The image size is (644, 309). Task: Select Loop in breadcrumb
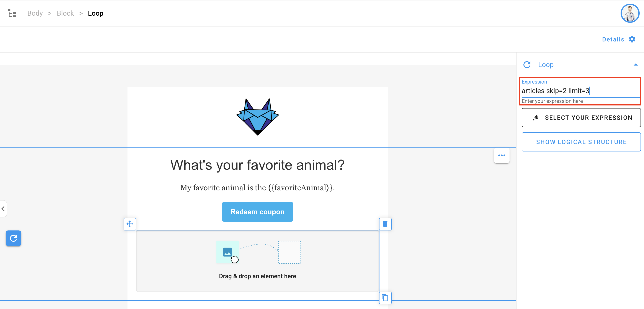(x=95, y=13)
